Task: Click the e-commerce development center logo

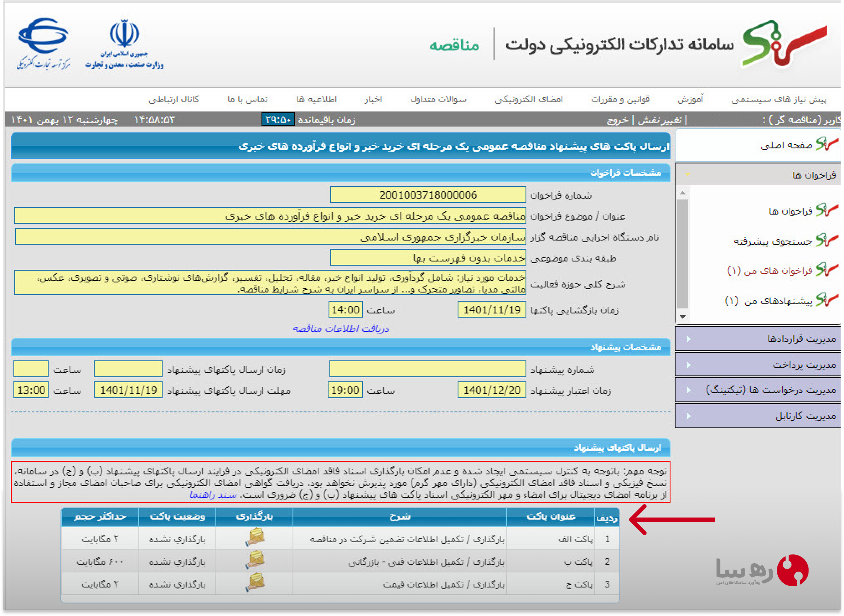Action: point(43,44)
